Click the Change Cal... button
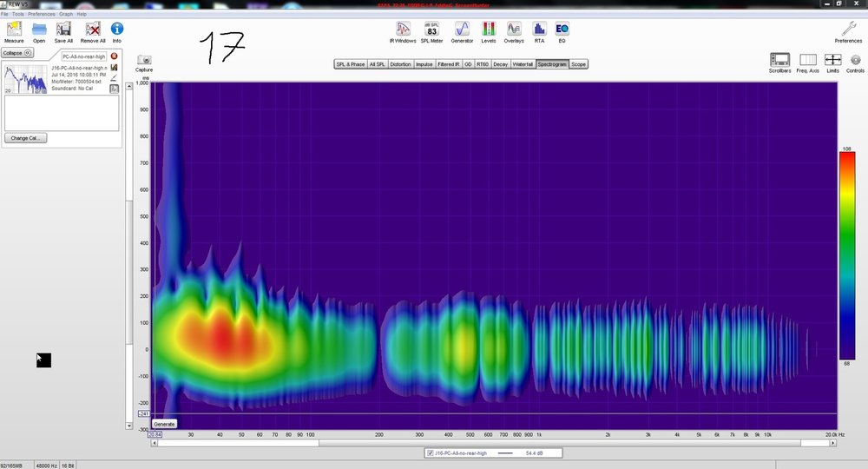The width and height of the screenshot is (868, 469). [25, 138]
